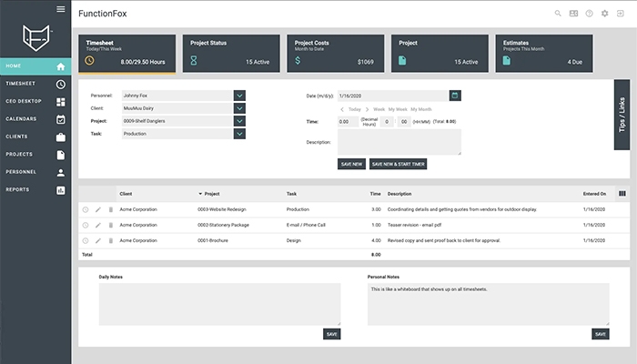Click into the Description text field
Screen dimensions: 637x364
point(399,141)
